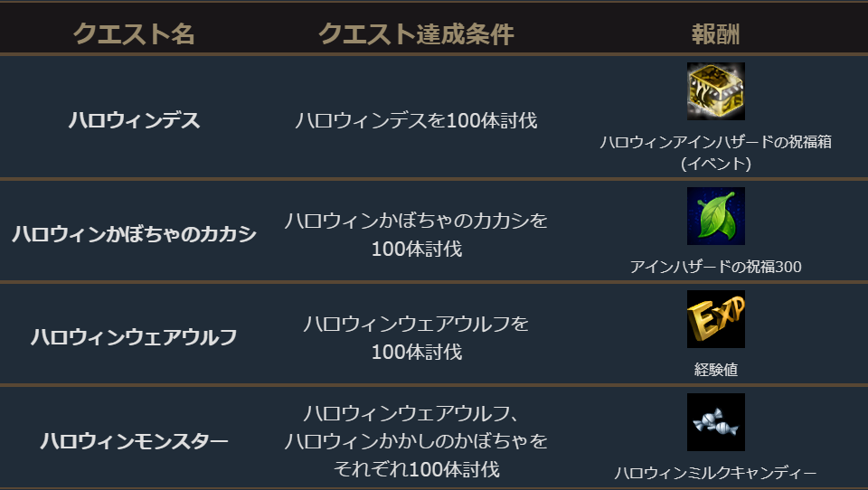Click the ハロウィンウェアウルフを100体討伐 condition text

point(416,337)
